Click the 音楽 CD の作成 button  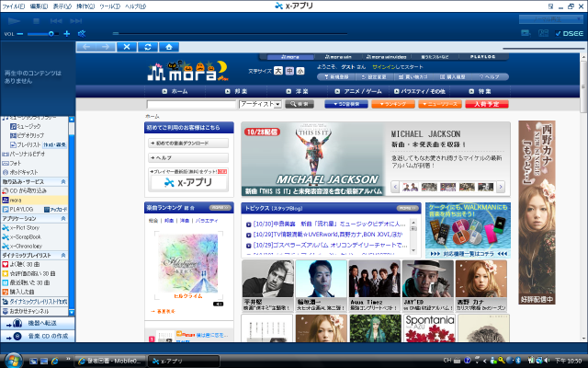click(x=38, y=336)
